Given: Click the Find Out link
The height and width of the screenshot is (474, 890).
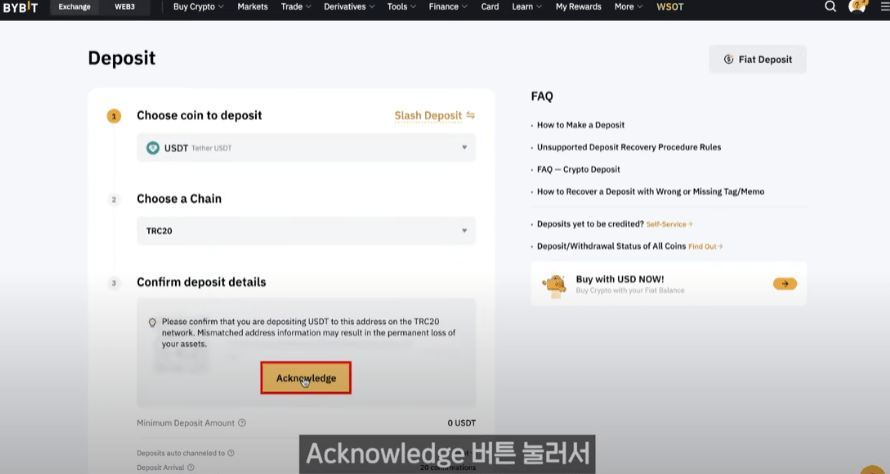Looking at the screenshot, I should click(x=705, y=246).
